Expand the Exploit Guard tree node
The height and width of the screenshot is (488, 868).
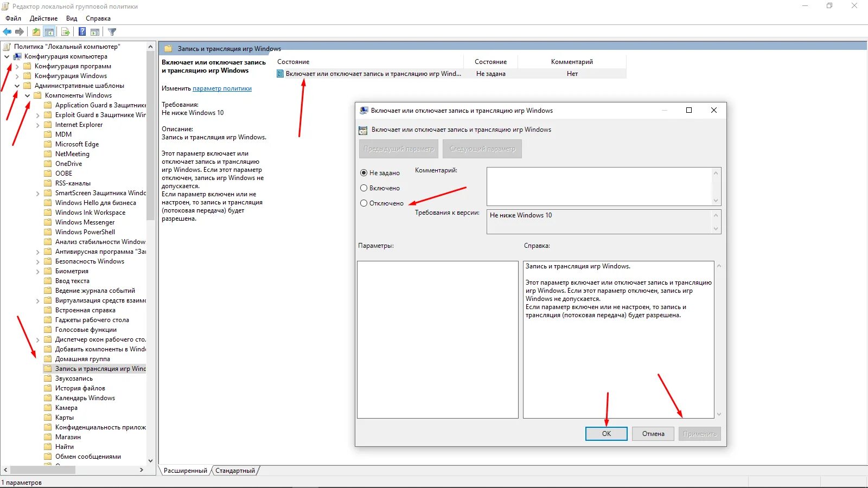pos(37,115)
